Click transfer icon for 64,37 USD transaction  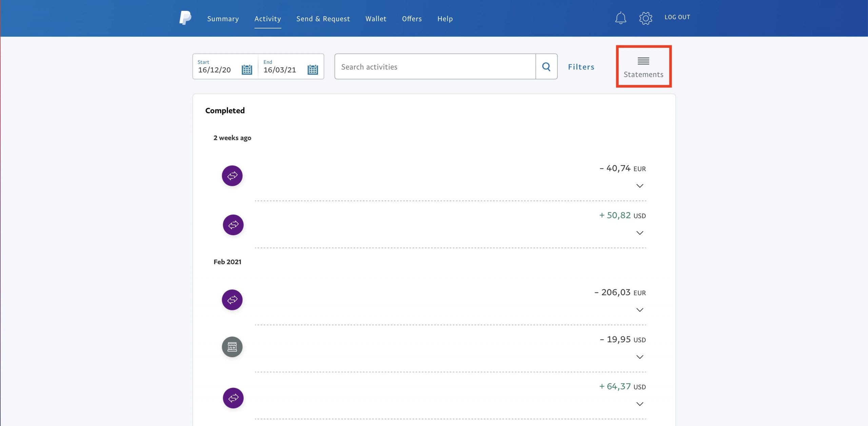233,398
